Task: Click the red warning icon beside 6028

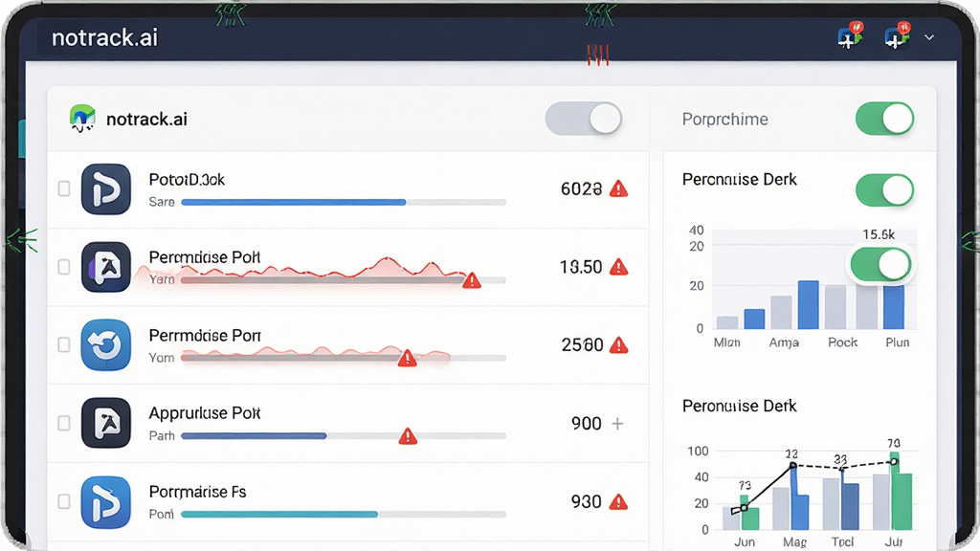Action: tap(619, 188)
